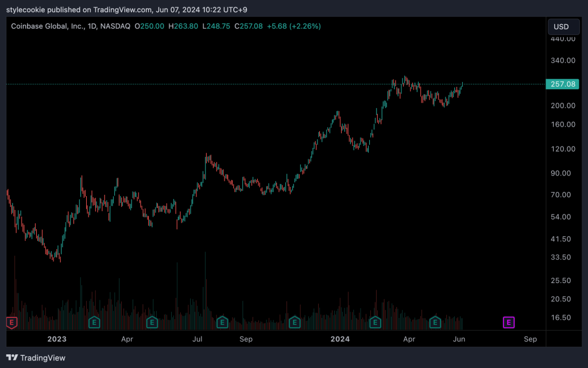Click the 440.00 price axis label

click(563, 39)
